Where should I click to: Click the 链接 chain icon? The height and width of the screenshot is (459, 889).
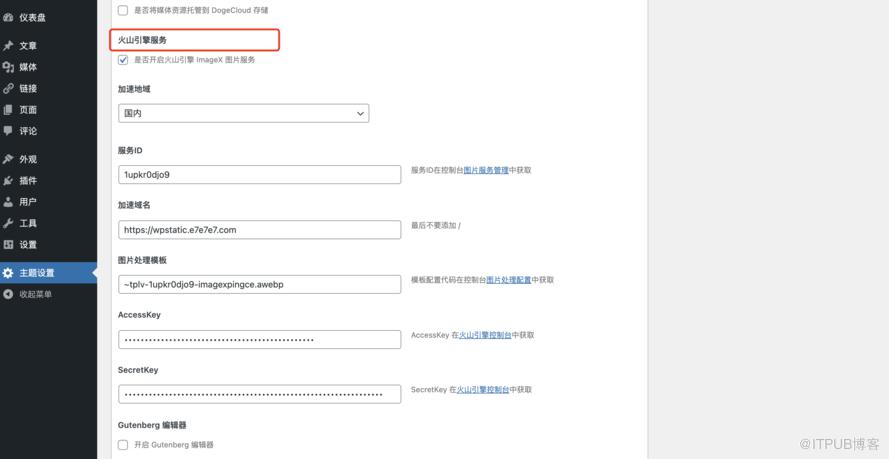8,88
